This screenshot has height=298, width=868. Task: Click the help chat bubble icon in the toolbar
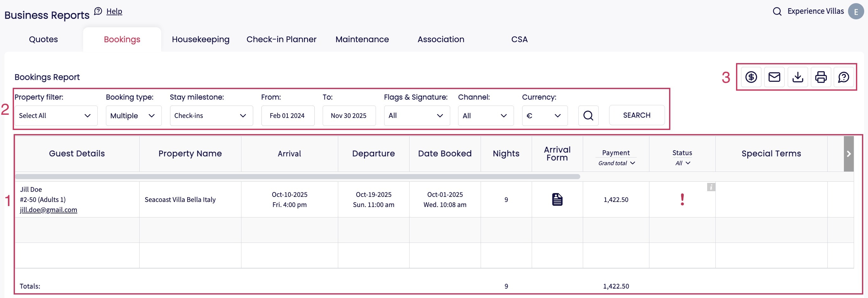point(843,77)
